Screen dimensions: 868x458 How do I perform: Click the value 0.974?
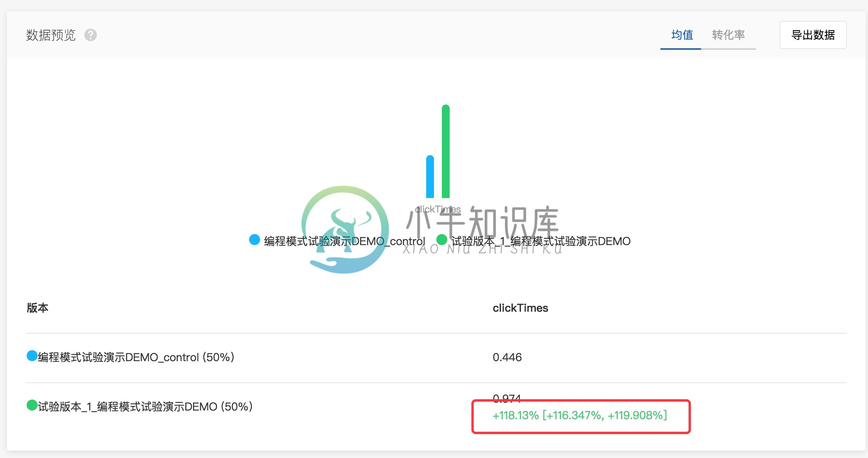pyautogui.click(x=507, y=398)
